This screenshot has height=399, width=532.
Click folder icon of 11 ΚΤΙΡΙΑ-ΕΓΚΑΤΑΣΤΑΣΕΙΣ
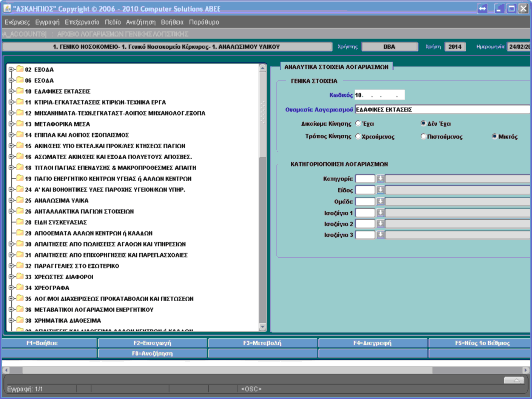[x=20, y=102]
